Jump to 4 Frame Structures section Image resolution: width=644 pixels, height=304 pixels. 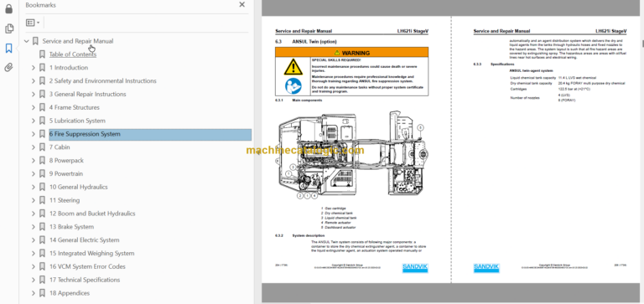click(75, 107)
